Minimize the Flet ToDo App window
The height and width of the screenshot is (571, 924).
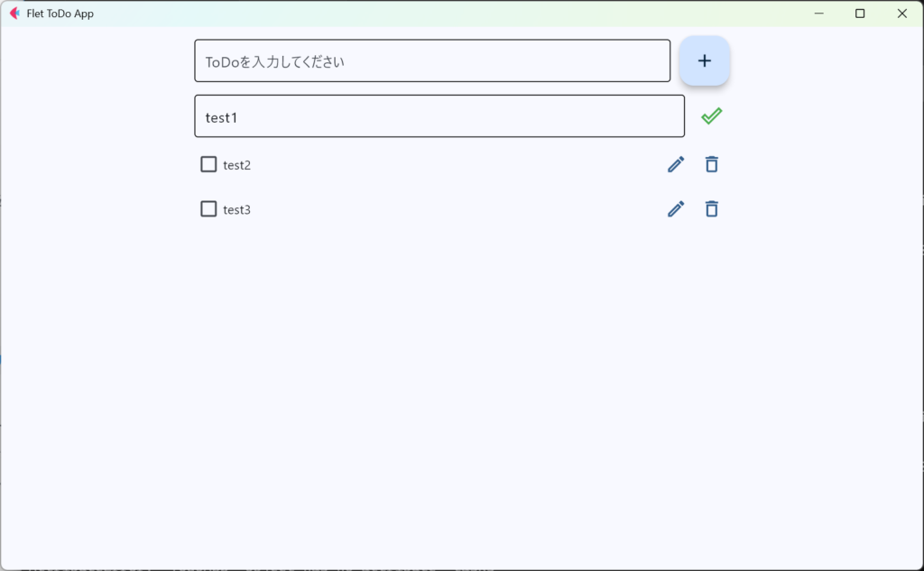pos(818,13)
